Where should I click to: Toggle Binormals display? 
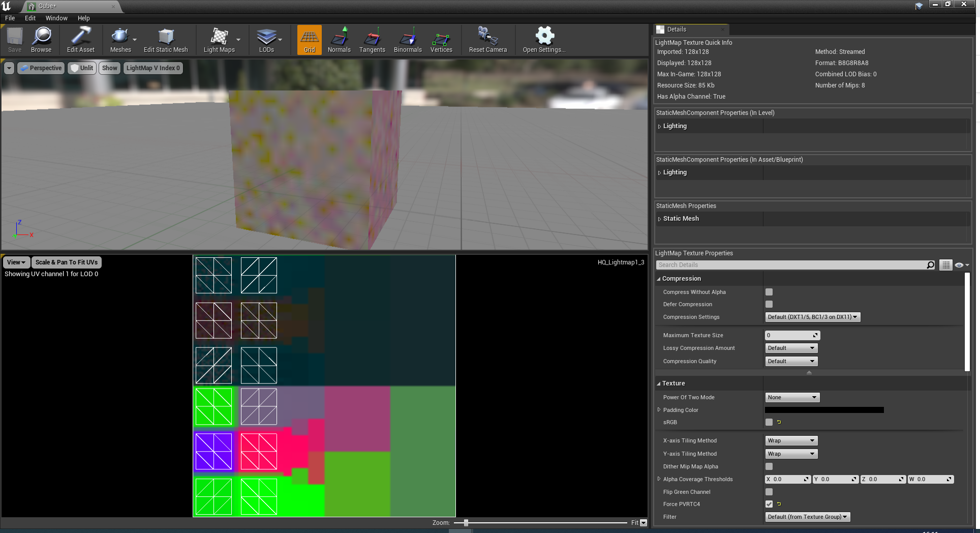pyautogui.click(x=408, y=40)
